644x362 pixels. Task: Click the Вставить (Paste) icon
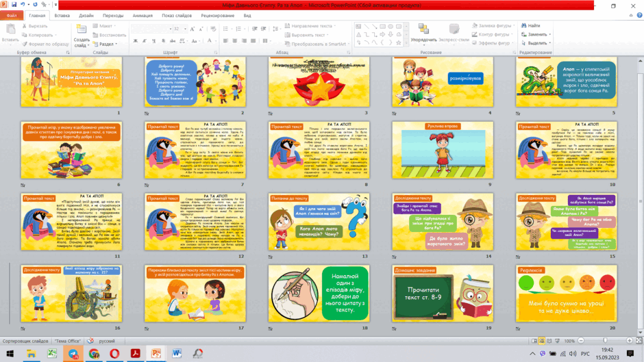(x=10, y=30)
